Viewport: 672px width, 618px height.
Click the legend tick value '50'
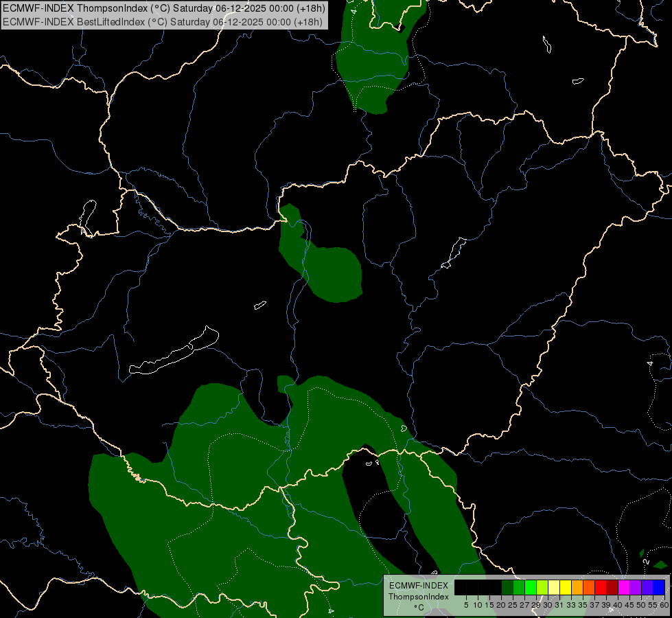coord(640,605)
